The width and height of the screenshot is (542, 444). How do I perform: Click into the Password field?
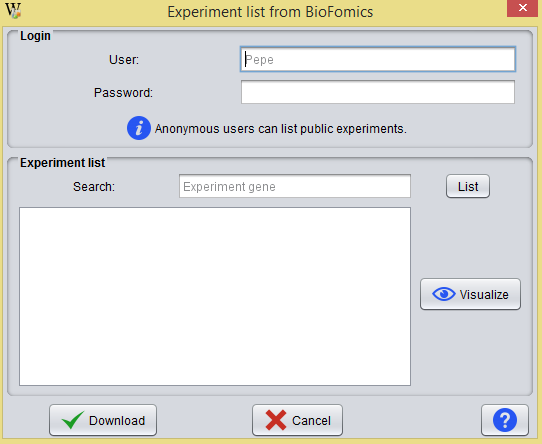point(378,92)
